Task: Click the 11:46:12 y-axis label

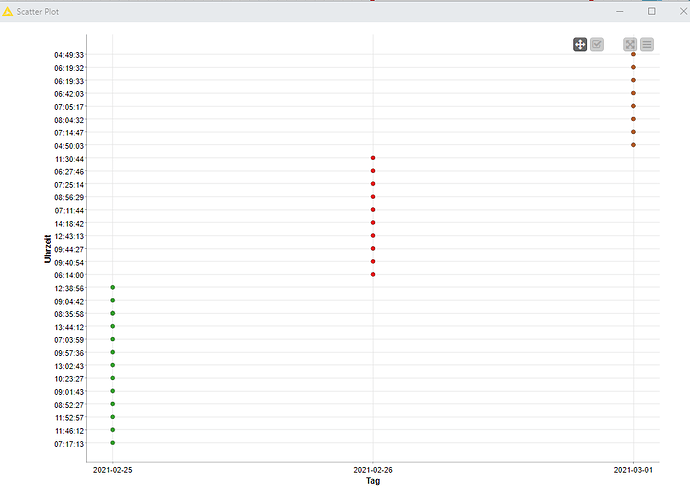Action: [x=69, y=431]
